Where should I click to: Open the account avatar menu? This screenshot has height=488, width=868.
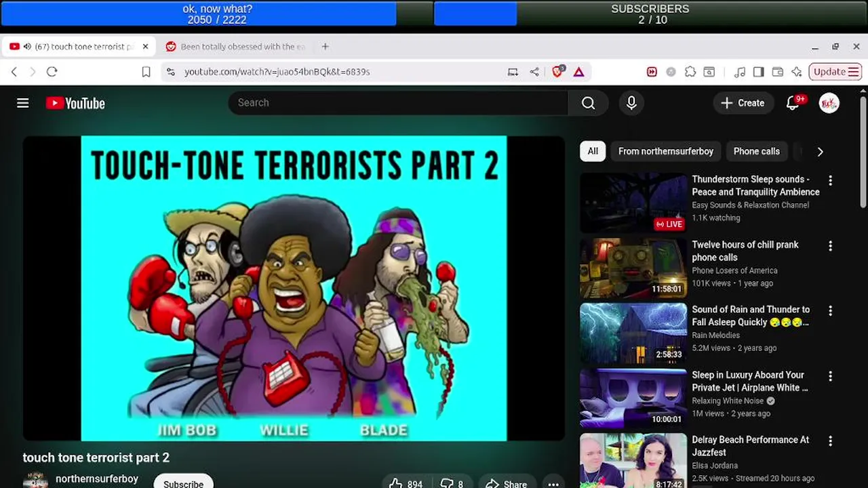coord(829,103)
